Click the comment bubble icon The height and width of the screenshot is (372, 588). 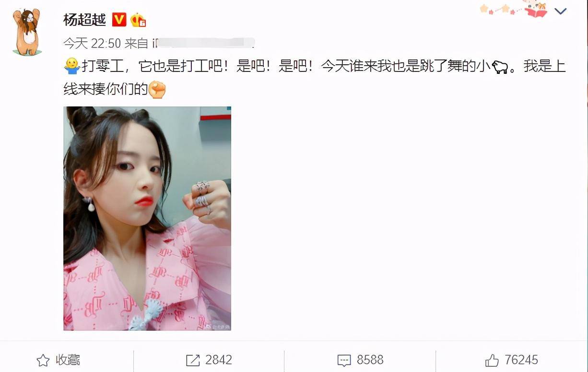click(344, 360)
